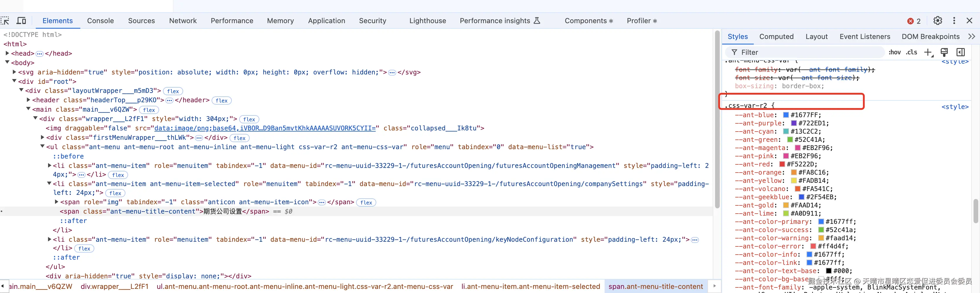Toggle the device toolbar icon
Image resolution: width=980 pixels, height=293 pixels.
pyautogui.click(x=22, y=21)
